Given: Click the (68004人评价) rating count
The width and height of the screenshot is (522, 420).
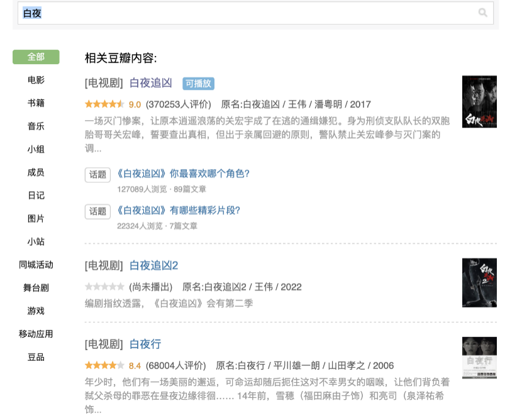Looking at the screenshot, I should (176, 366).
